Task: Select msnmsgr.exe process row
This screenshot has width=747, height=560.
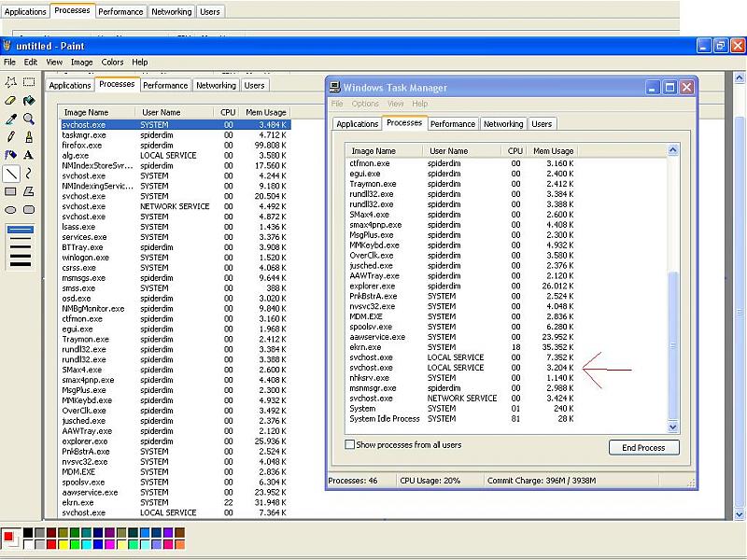Action: [x=461, y=388]
